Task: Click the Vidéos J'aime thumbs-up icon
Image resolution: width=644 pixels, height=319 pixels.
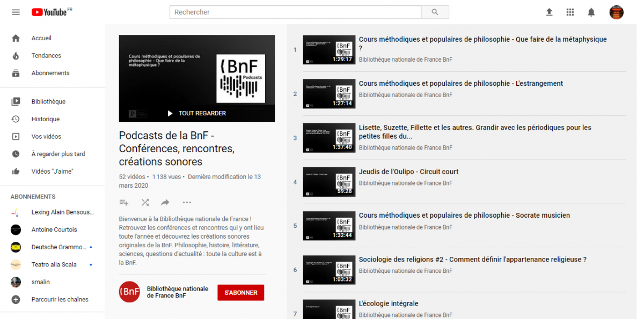Action: coord(16,171)
